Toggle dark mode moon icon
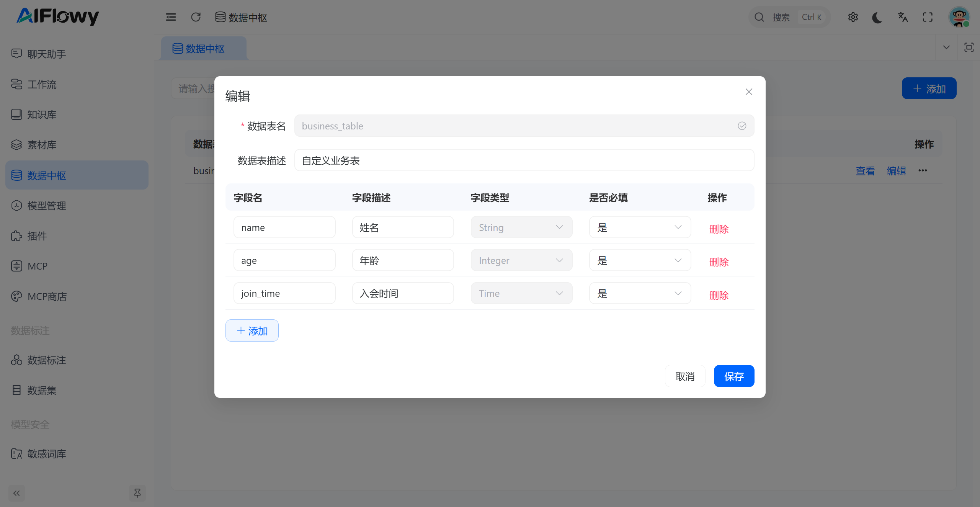Screen dimensions: 980x507 coord(877,17)
